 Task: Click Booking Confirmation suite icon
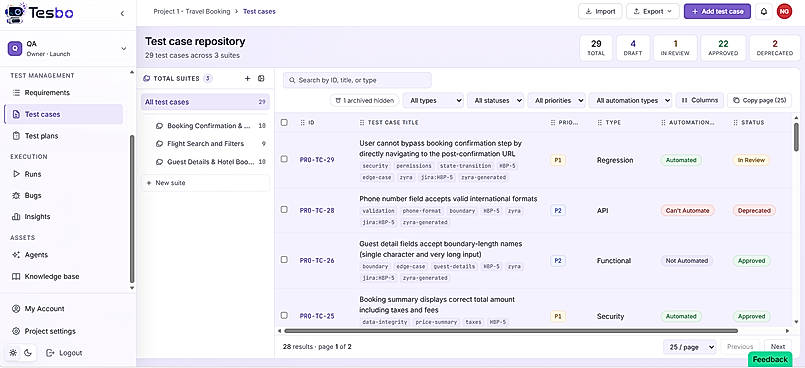point(160,126)
